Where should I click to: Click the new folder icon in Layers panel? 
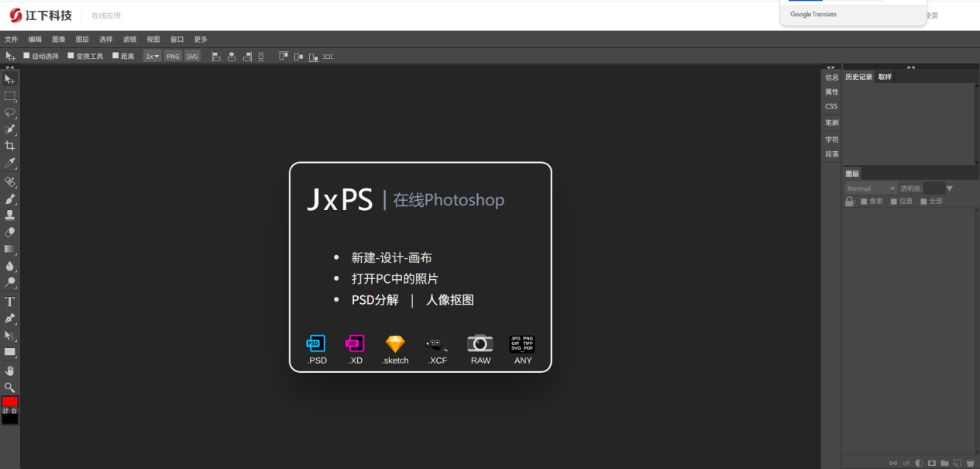(x=944, y=463)
